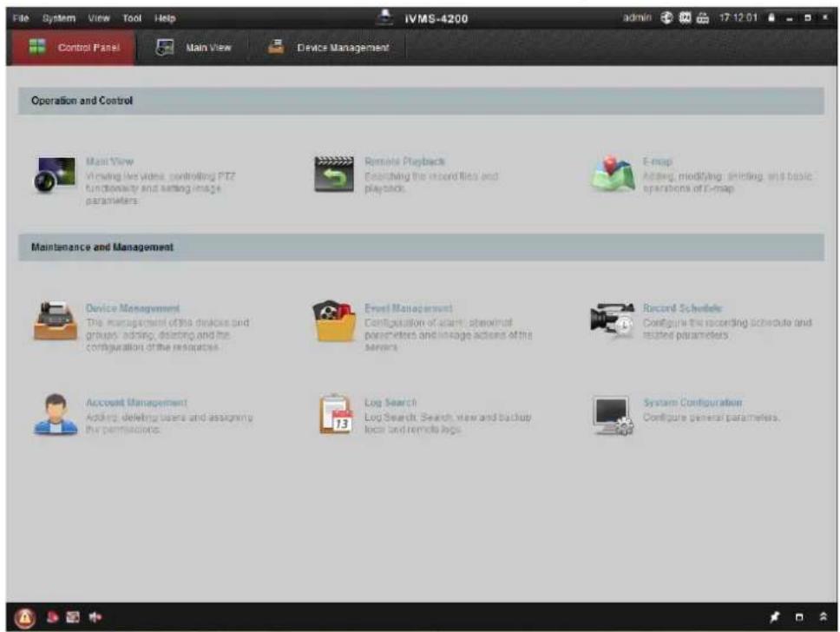840x632 pixels.
Task: Click the globe network icon in title bar
Action: [x=666, y=17]
